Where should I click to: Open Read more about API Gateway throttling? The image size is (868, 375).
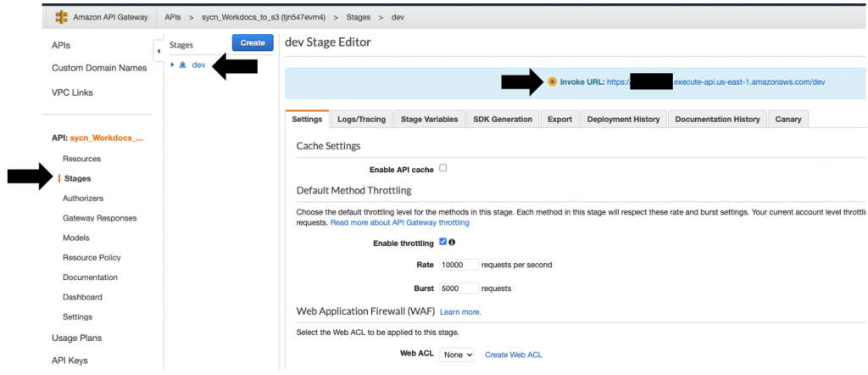coord(400,222)
